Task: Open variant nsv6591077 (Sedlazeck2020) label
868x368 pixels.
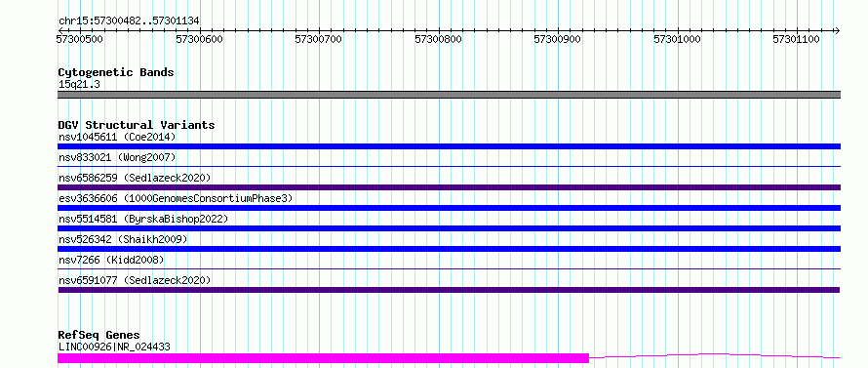Action: 135,280
